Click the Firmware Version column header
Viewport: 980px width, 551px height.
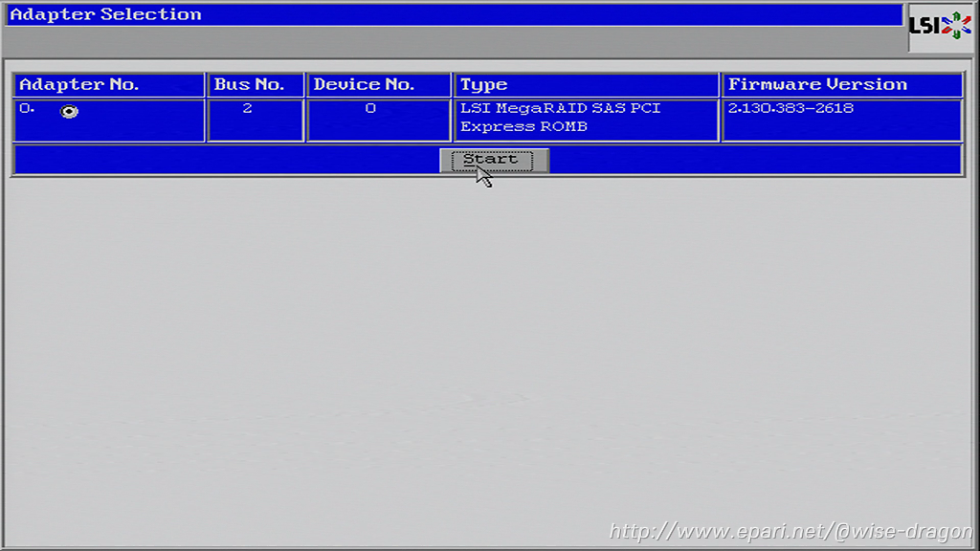[842, 85]
